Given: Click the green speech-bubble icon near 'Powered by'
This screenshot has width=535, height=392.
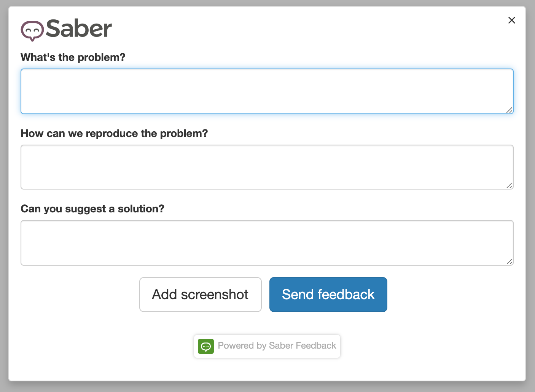Looking at the screenshot, I should 206,346.
